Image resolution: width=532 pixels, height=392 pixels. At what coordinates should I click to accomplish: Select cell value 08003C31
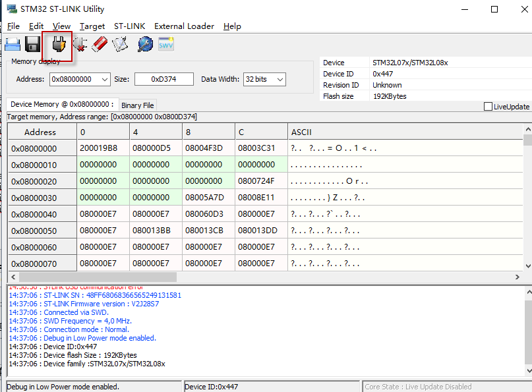pyautogui.click(x=261, y=148)
